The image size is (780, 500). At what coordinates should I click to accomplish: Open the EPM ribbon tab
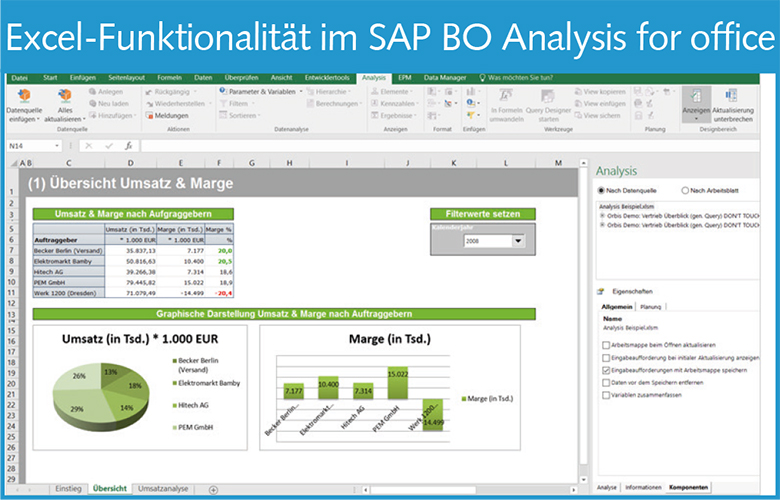click(x=404, y=78)
